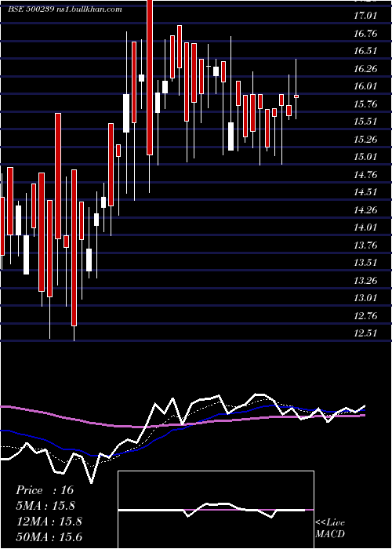
Task: Click the 14.01 price axis label
Action: click(365, 227)
